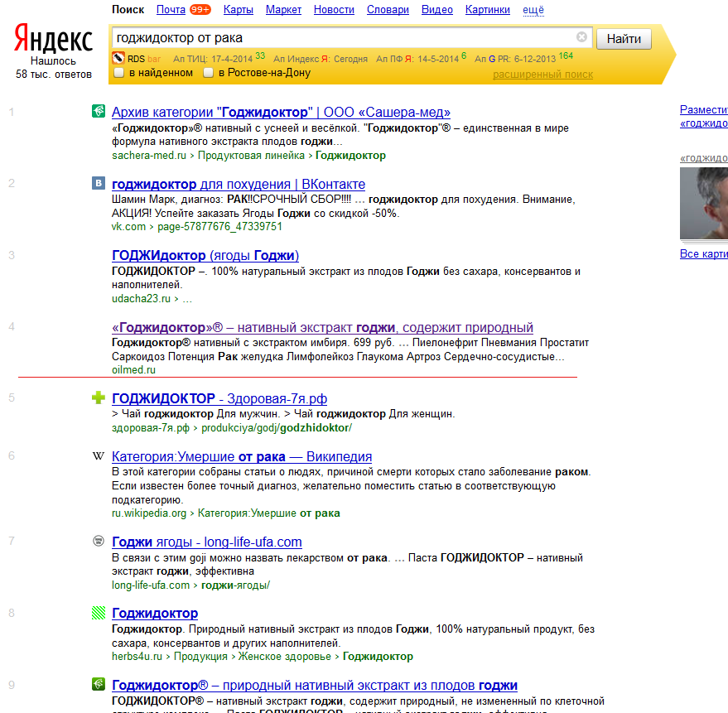728x713 pixels.
Task: Select the Поиск tab
Action: point(128,10)
